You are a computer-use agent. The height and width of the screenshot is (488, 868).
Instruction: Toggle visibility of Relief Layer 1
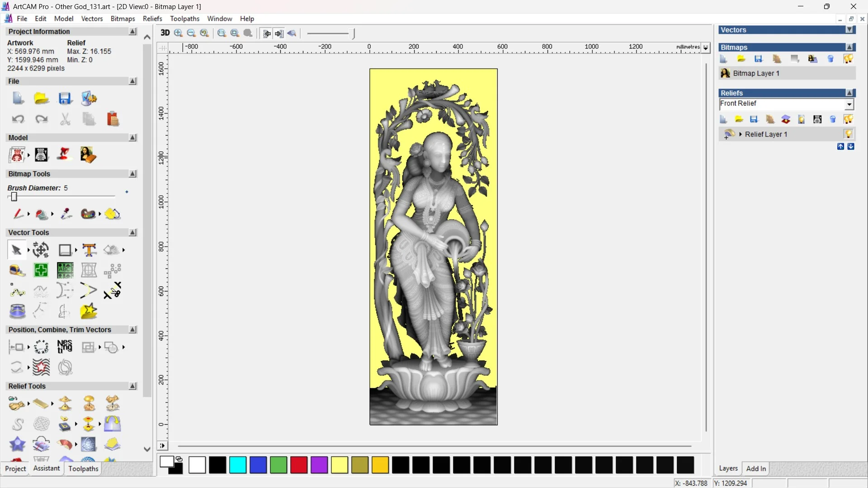pos(849,134)
